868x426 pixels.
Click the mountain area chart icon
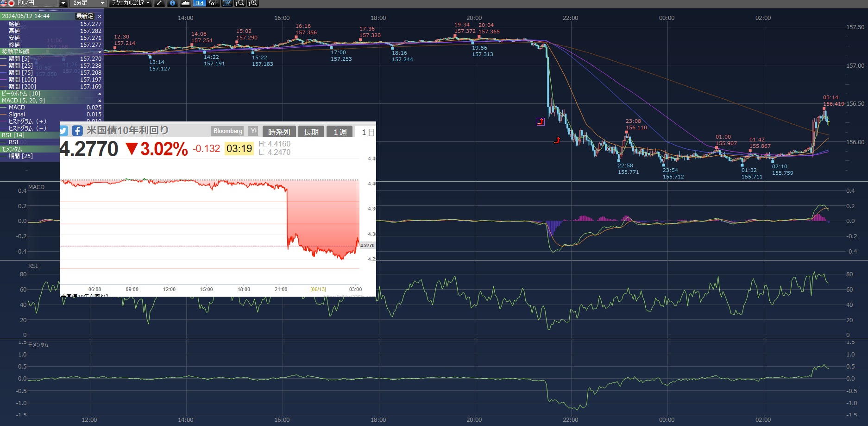pyautogui.click(x=185, y=3)
